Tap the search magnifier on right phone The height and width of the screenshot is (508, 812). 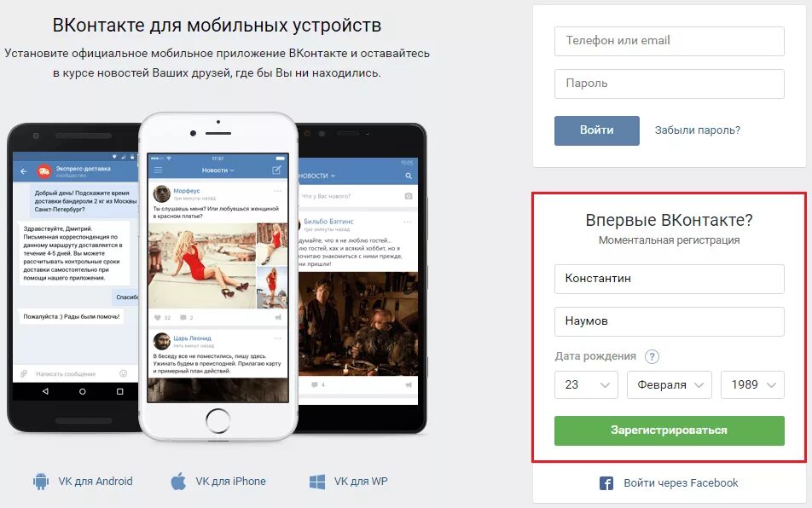point(409,176)
